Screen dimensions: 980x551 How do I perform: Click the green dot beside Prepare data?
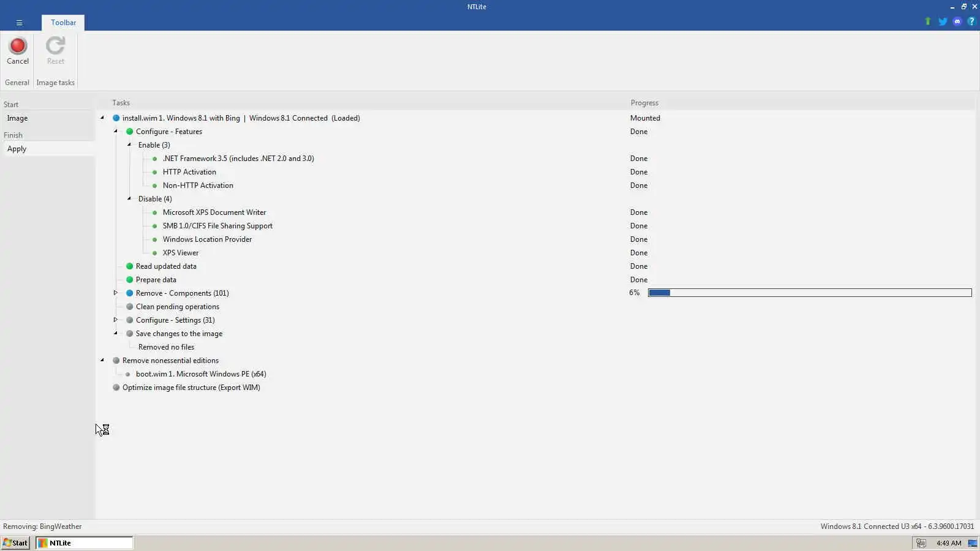point(129,280)
